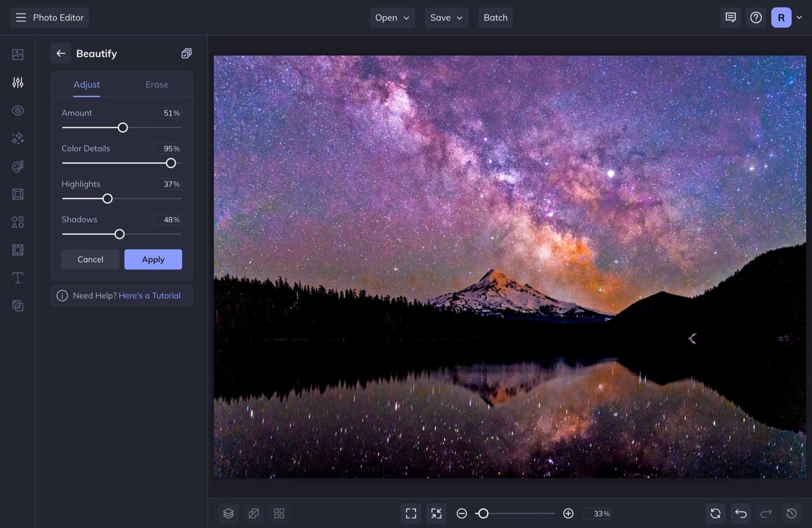Select the shapes and elements tool
Screen dimensions: 812x528
(17, 222)
